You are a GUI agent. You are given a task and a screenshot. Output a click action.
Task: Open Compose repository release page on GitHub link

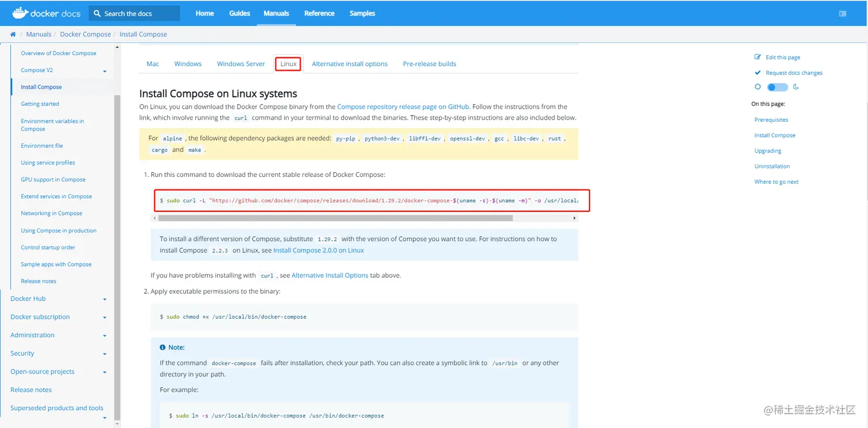point(403,107)
